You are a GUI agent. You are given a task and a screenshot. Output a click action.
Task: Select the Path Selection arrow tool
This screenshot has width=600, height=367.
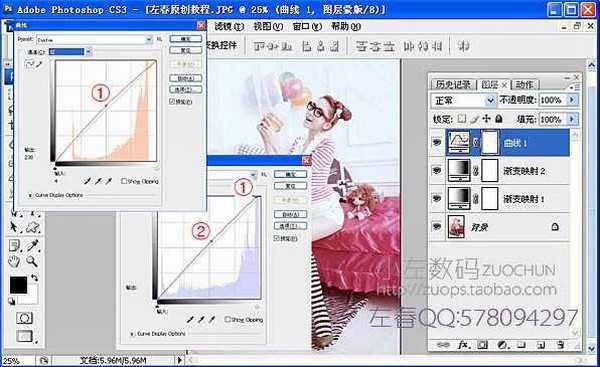(x=14, y=227)
